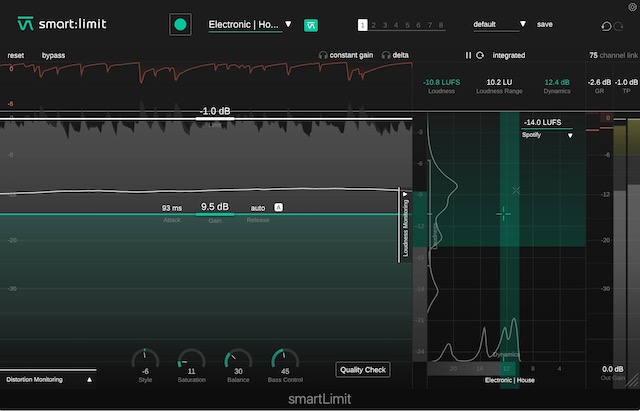640x411 pixels.
Task: Click the Bass Control knob
Action: coord(285,357)
